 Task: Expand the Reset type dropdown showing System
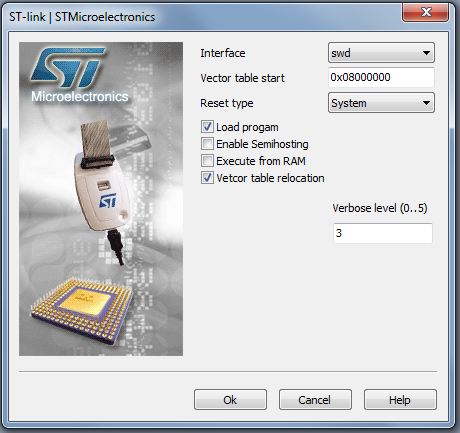[381, 103]
